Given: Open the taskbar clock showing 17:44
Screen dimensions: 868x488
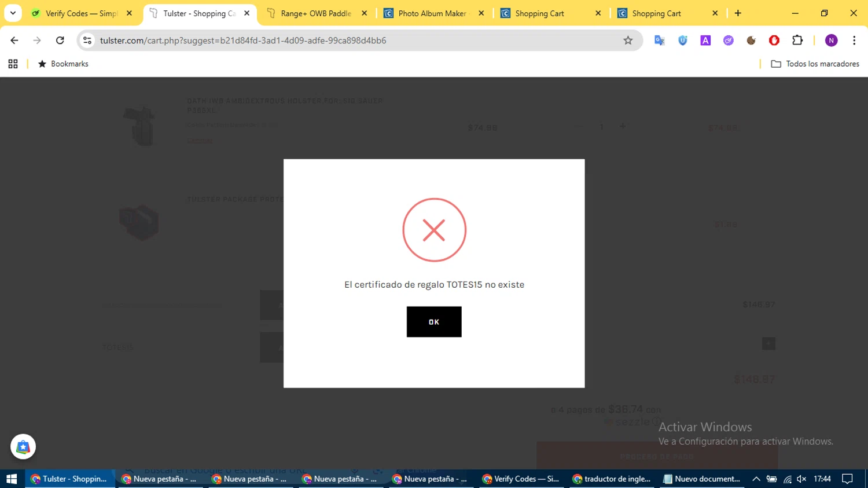Looking at the screenshot, I should coord(822,479).
